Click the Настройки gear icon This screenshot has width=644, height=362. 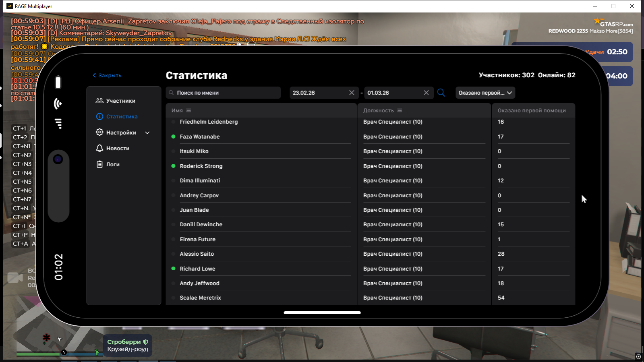pos(99,132)
